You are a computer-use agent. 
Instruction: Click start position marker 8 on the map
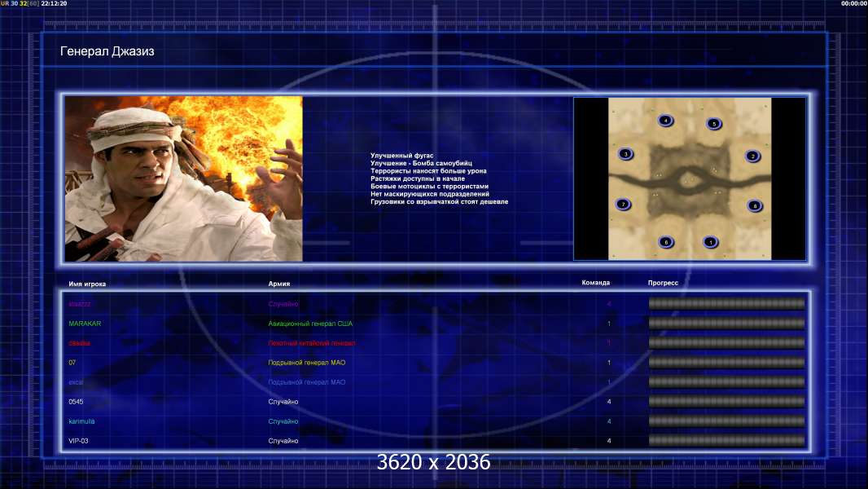click(x=755, y=206)
